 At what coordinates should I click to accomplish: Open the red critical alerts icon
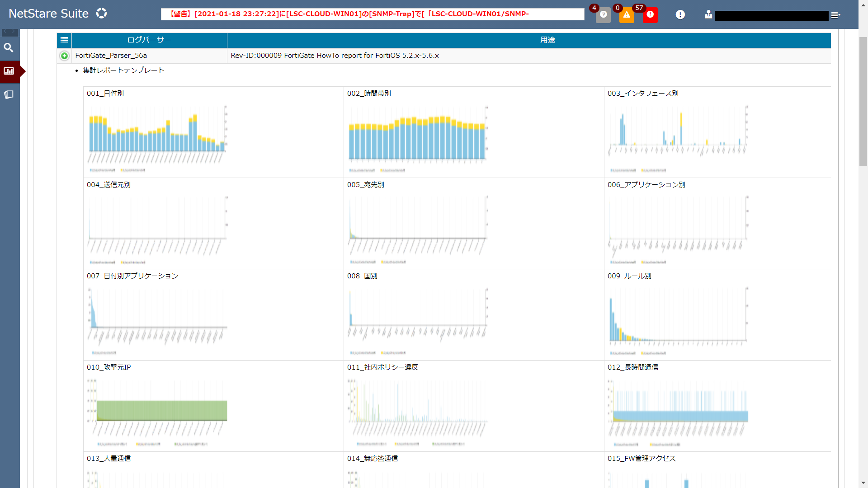[650, 15]
